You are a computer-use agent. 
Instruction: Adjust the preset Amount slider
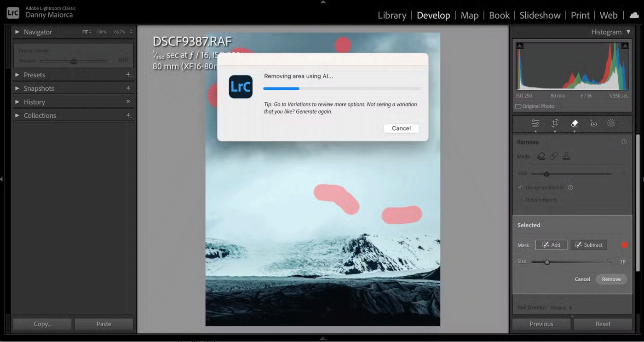pos(74,61)
